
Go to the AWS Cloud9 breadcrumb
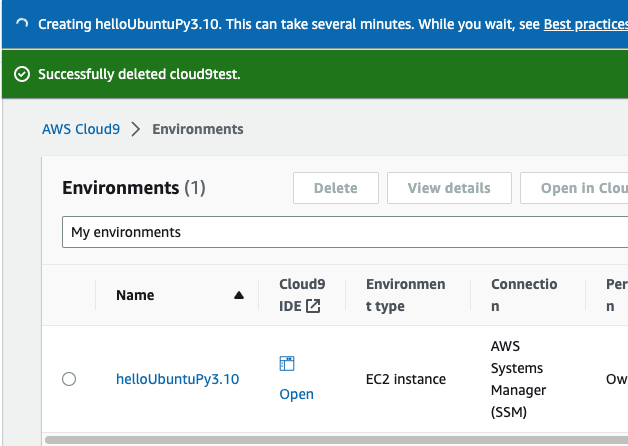pyautogui.click(x=81, y=129)
